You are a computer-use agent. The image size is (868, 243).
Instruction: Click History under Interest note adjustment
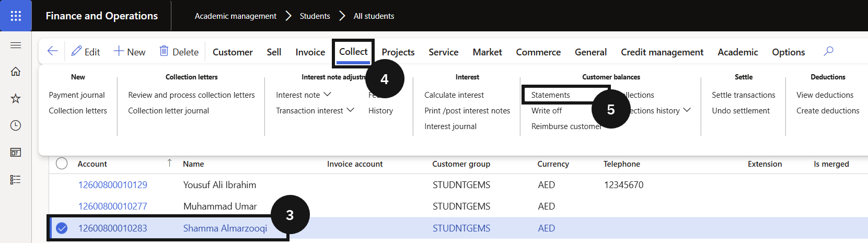[x=380, y=111]
